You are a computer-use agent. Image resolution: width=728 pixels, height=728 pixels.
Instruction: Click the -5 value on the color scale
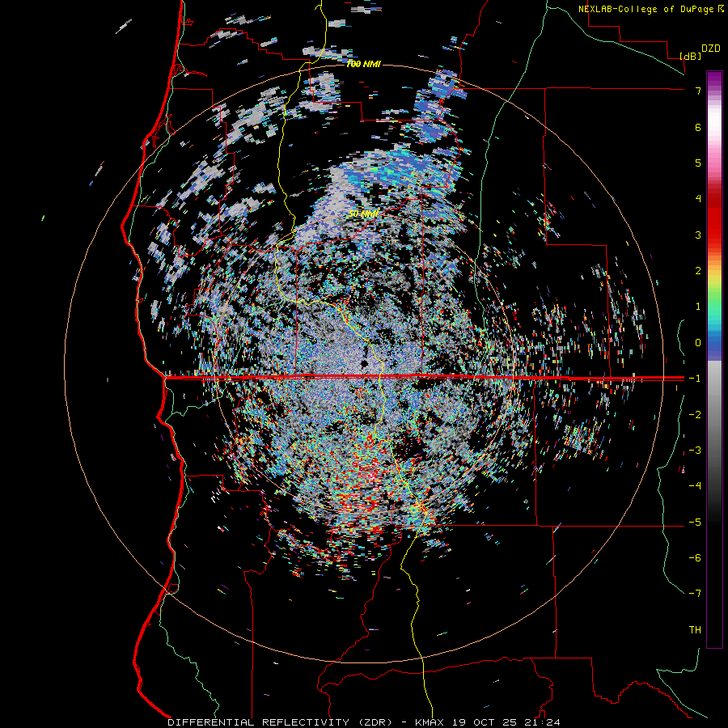pyautogui.click(x=695, y=523)
